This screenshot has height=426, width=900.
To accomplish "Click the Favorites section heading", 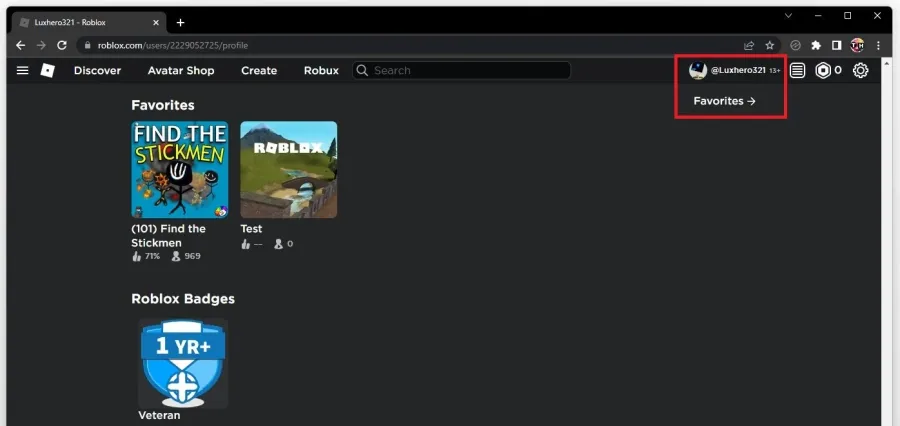I will (x=163, y=105).
